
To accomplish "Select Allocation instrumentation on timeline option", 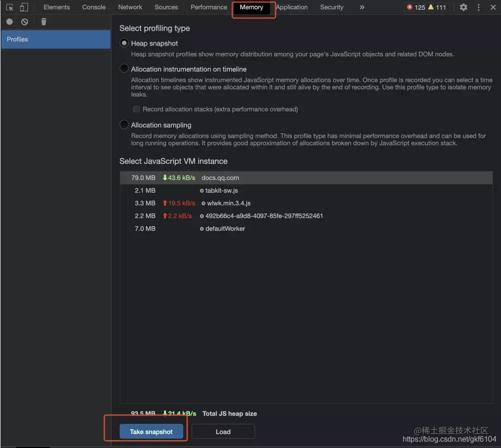I will (x=124, y=68).
